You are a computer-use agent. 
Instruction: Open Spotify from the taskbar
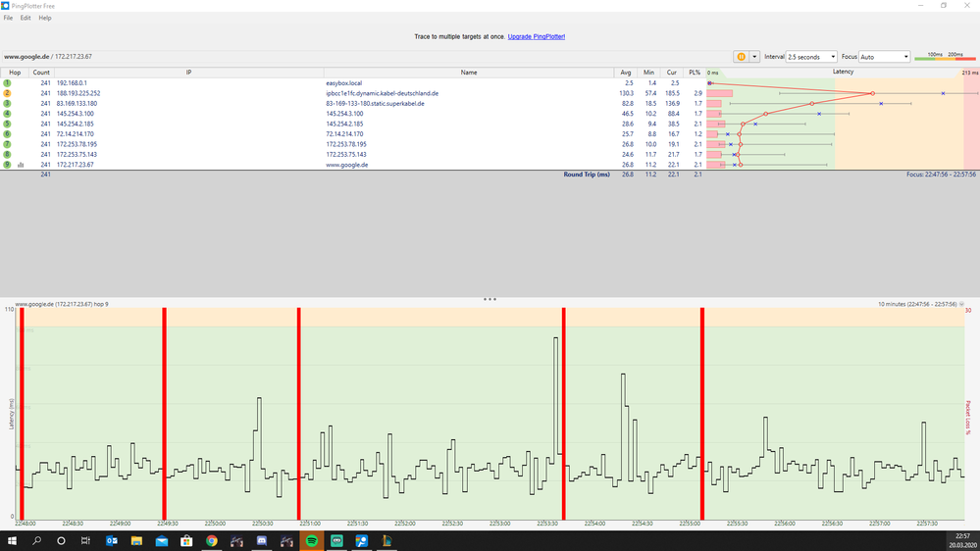pos(311,541)
